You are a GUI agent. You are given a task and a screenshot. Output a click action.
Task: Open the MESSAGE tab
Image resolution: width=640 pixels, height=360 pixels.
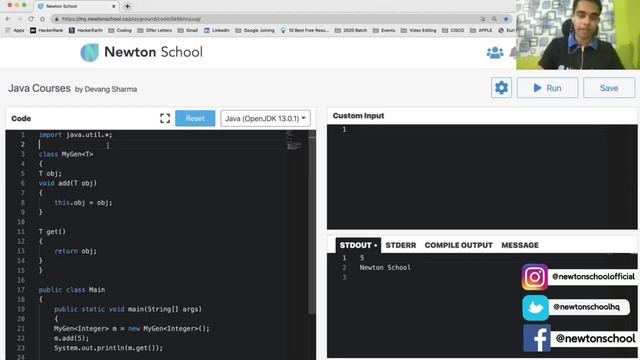coord(520,245)
